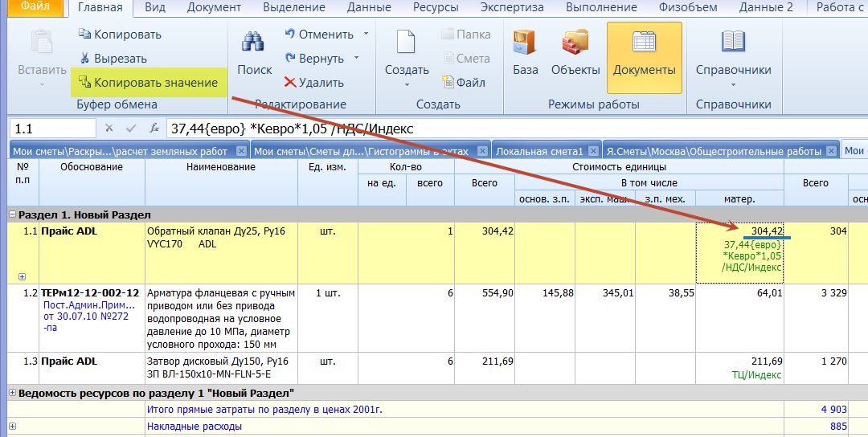Switch to the Вид ribbon tab
The width and height of the screenshot is (868, 437).
(156, 8)
